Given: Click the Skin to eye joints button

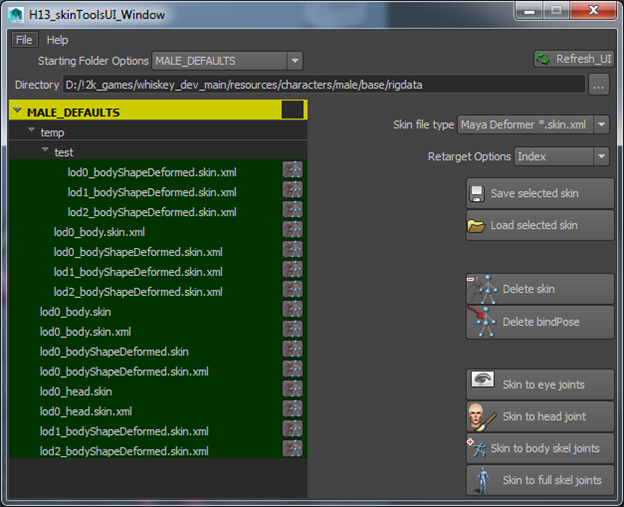Looking at the screenshot, I should point(540,384).
